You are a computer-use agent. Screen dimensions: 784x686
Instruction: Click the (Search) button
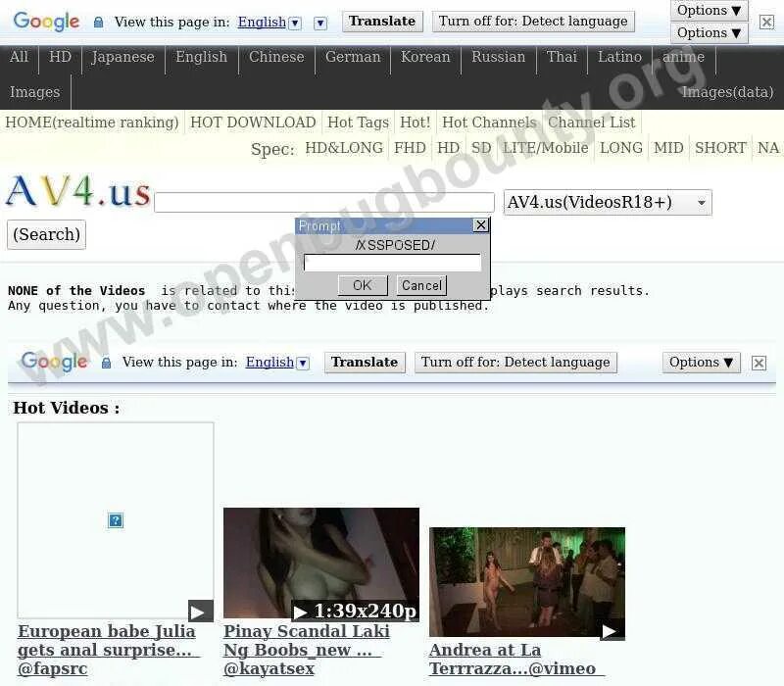click(x=46, y=234)
